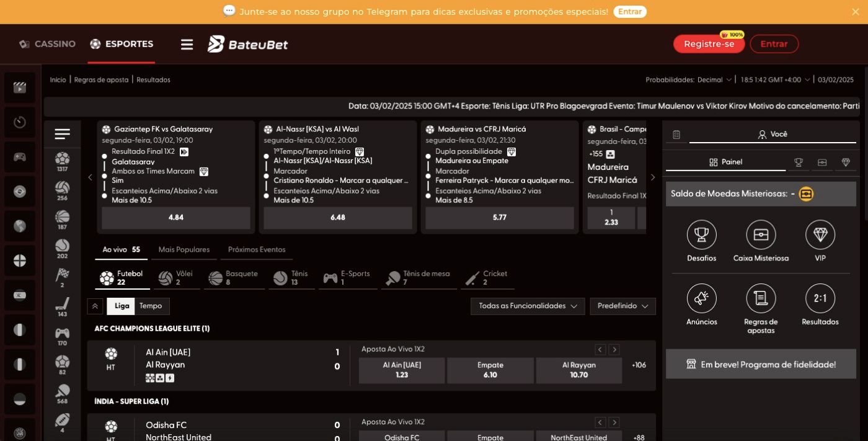
Task: Pick Empate at odds 6.10
Action: (490, 370)
